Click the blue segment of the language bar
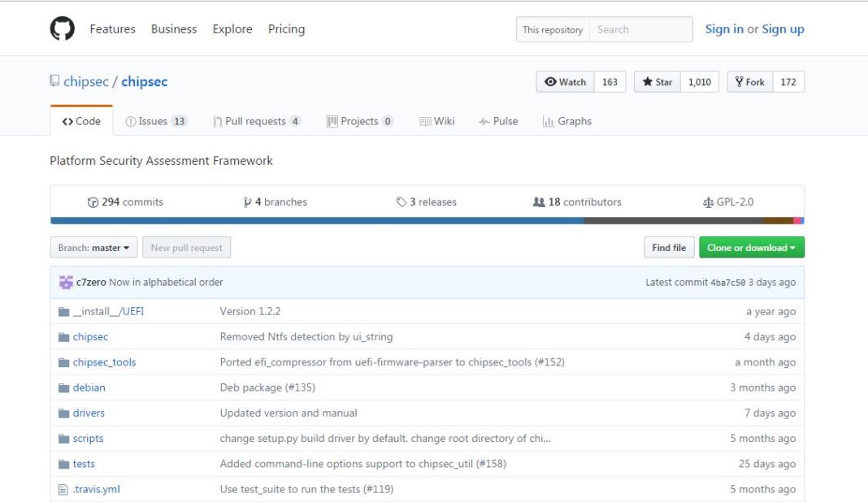 click(317, 221)
